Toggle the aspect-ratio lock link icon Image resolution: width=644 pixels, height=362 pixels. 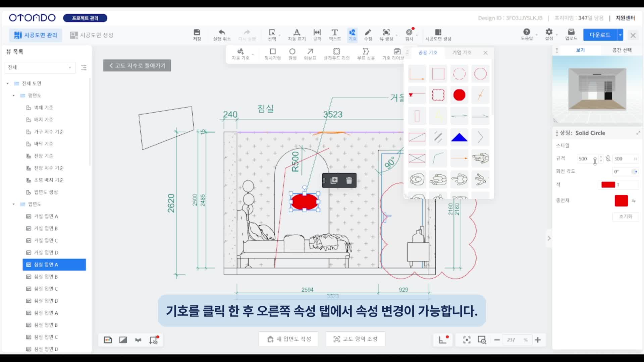click(x=608, y=159)
